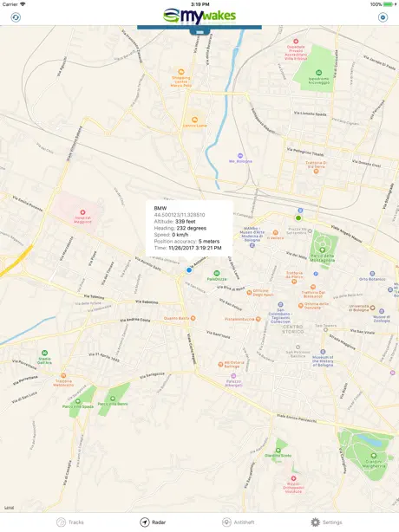The width and height of the screenshot is (399, 532).
Task: Select the Parco Villa Benni icon
Action: (x=113, y=399)
